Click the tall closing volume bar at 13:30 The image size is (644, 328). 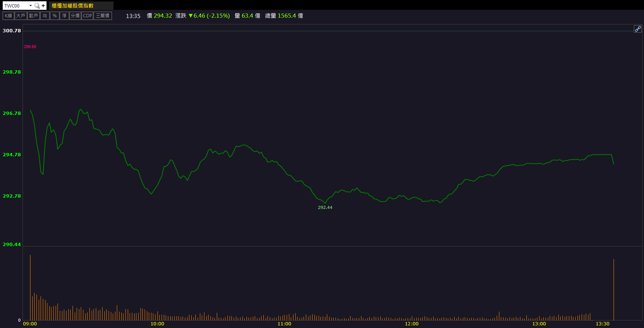[614, 289]
